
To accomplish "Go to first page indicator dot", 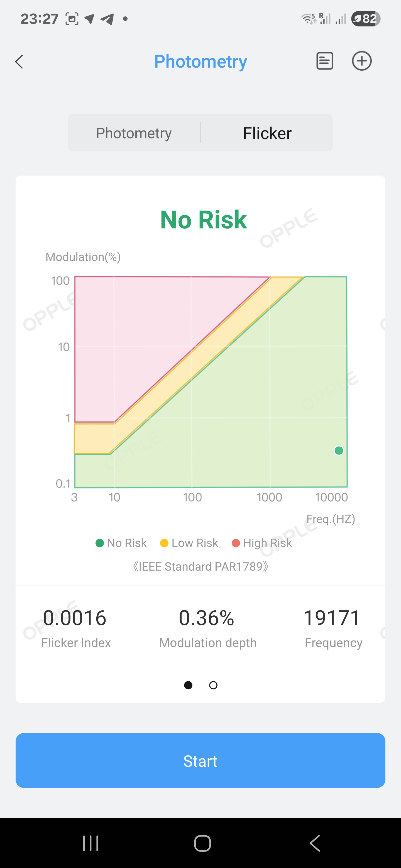I will 188,685.
